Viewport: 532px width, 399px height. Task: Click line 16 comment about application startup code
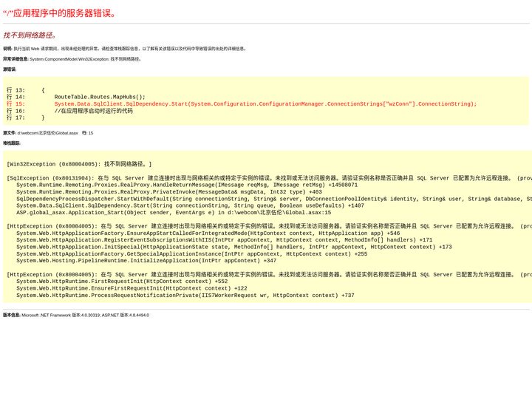point(70,111)
